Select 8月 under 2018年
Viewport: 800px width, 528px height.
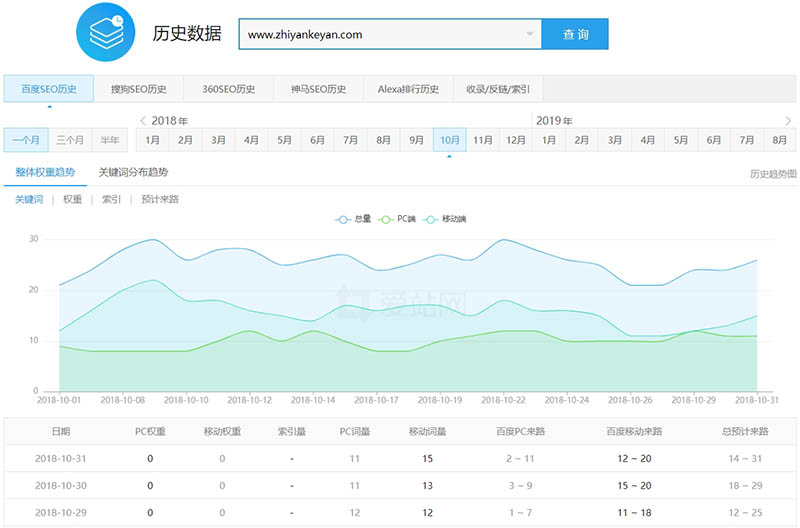(x=383, y=140)
